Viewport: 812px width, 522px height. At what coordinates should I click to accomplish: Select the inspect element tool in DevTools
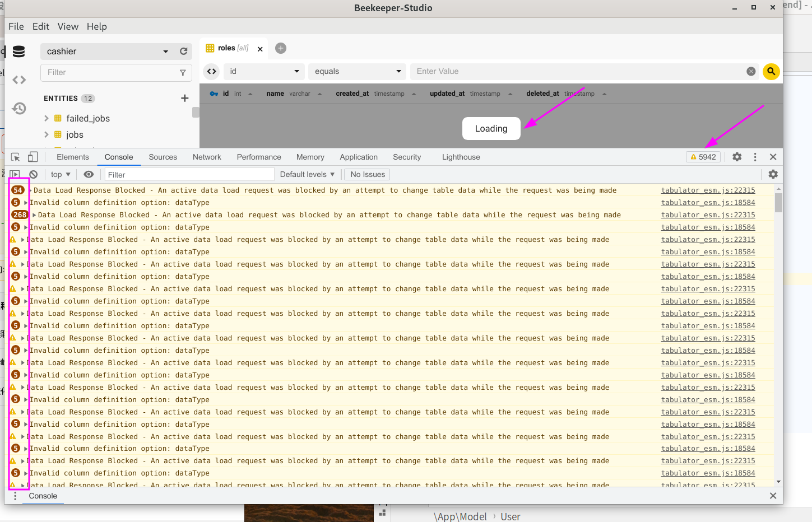click(x=16, y=157)
